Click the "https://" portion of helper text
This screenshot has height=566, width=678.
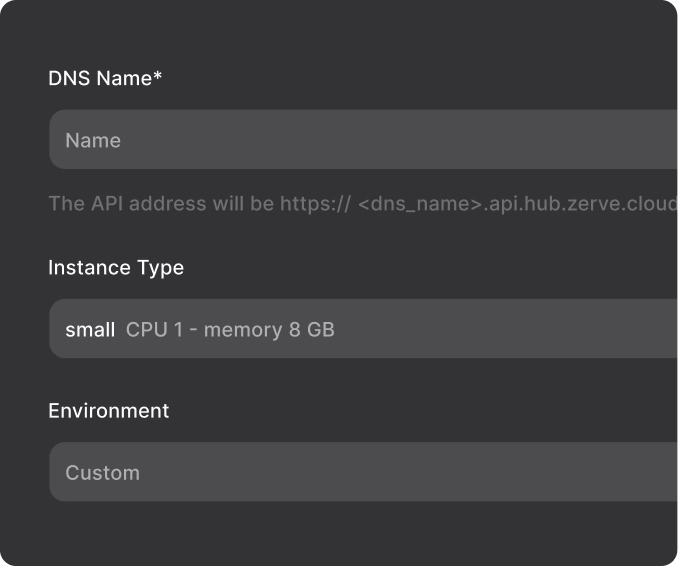[315, 204]
